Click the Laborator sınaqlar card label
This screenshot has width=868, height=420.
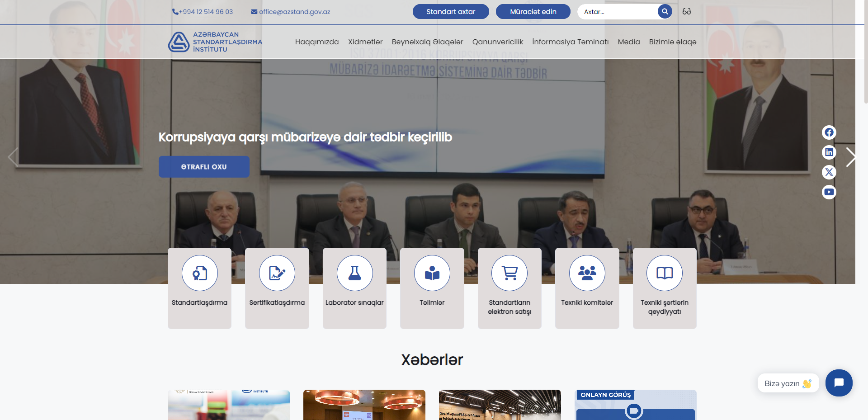[354, 302]
